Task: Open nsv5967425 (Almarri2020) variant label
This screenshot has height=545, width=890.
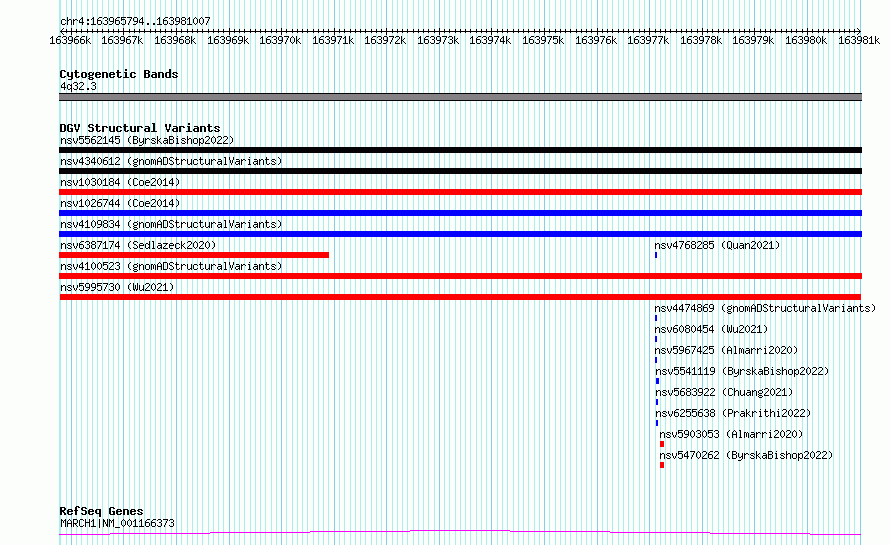Action: tap(726, 350)
